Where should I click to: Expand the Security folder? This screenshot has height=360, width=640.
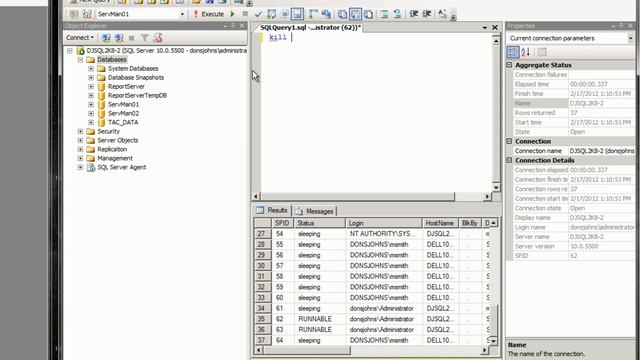[x=80, y=131]
